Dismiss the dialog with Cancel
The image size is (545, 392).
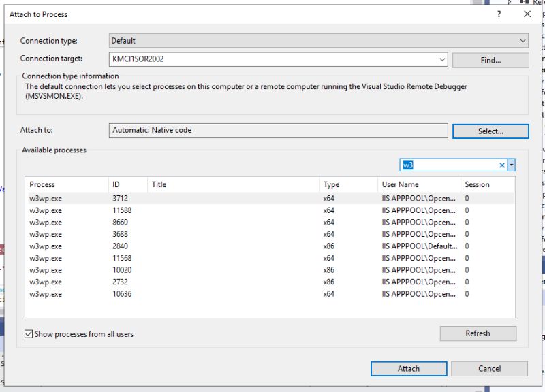(489, 368)
